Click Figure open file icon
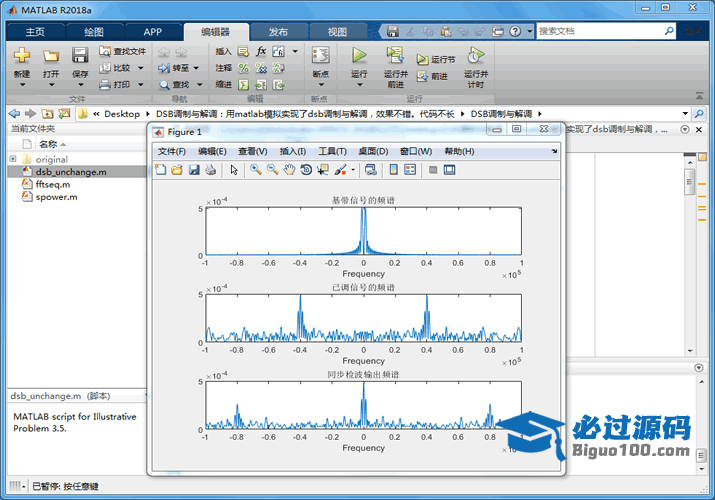715x500 pixels. click(x=177, y=170)
